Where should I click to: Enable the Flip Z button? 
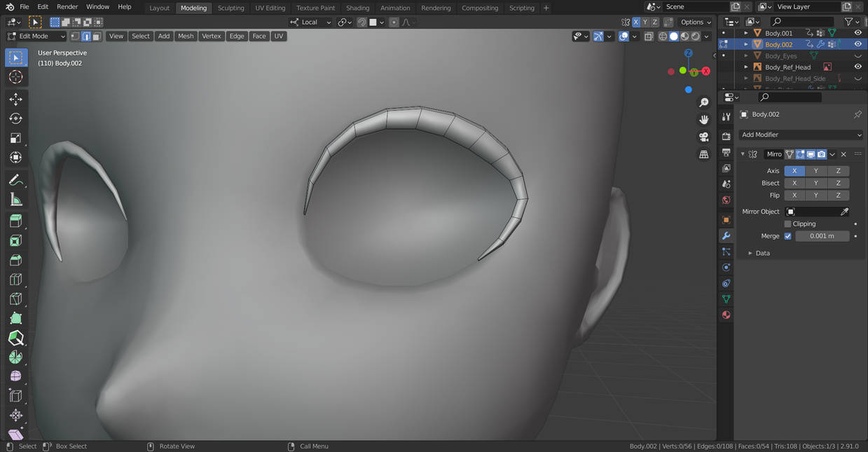pyautogui.click(x=839, y=196)
